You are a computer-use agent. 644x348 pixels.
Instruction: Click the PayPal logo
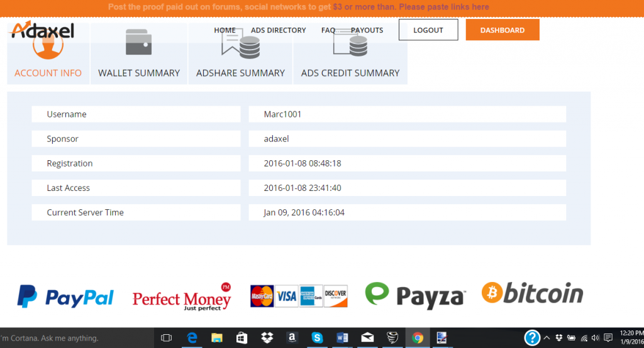pyautogui.click(x=65, y=296)
